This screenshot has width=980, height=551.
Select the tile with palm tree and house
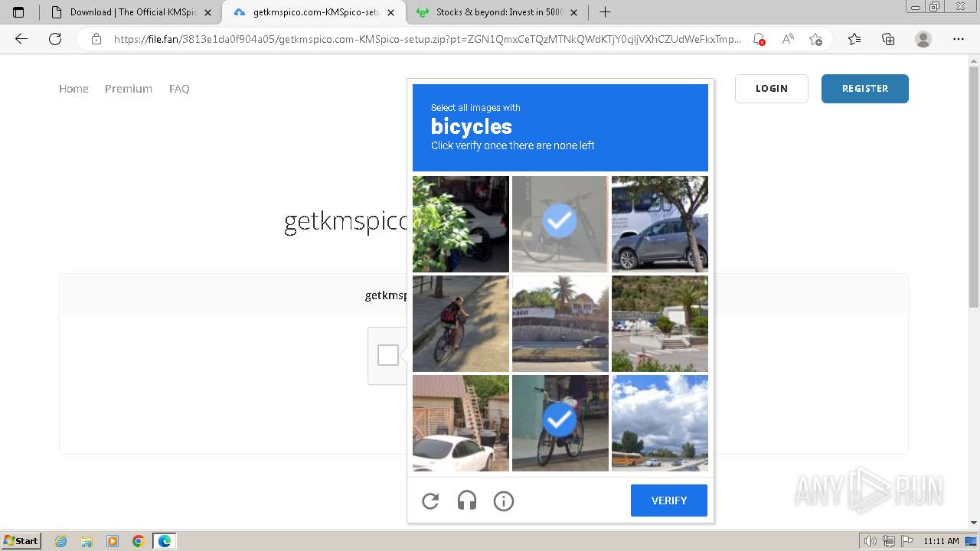coord(560,324)
